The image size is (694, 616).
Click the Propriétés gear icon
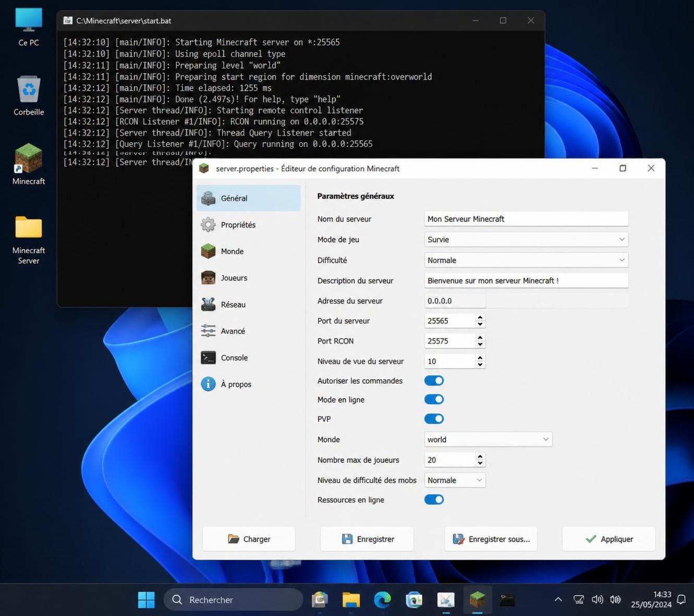pos(208,225)
